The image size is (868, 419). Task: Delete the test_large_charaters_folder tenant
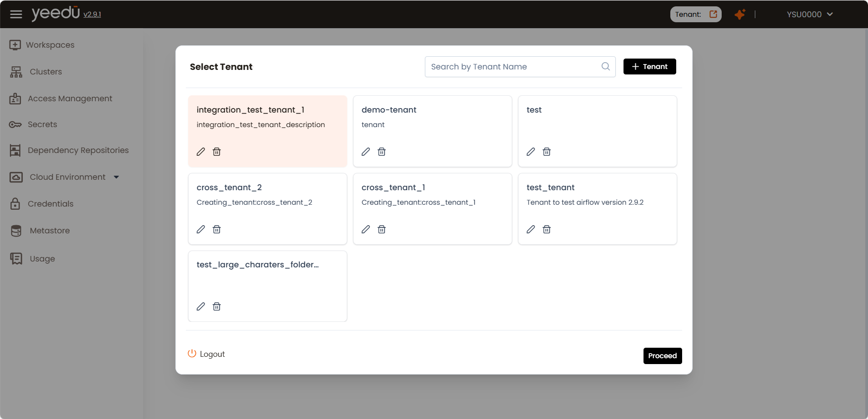point(217,306)
